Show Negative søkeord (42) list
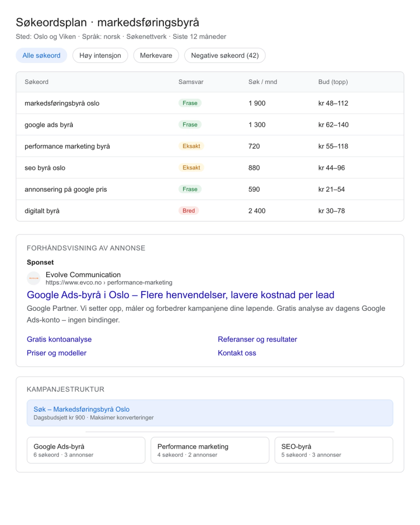This screenshot has width=420, height=525. click(225, 56)
